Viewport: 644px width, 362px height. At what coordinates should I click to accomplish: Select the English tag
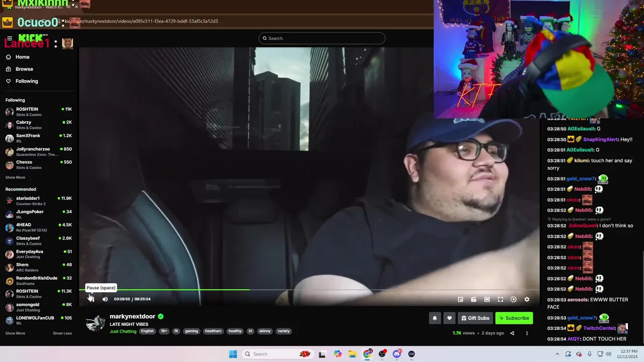pos(147,331)
